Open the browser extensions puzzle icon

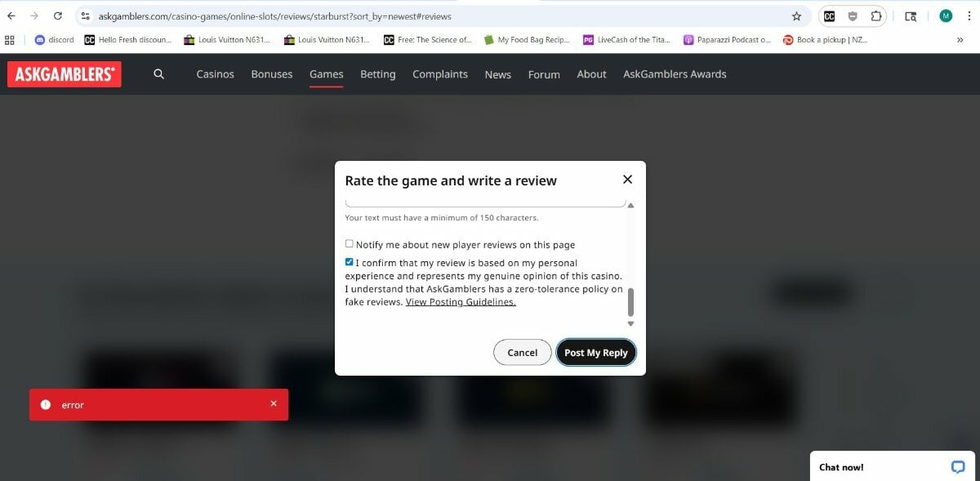pos(876,16)
